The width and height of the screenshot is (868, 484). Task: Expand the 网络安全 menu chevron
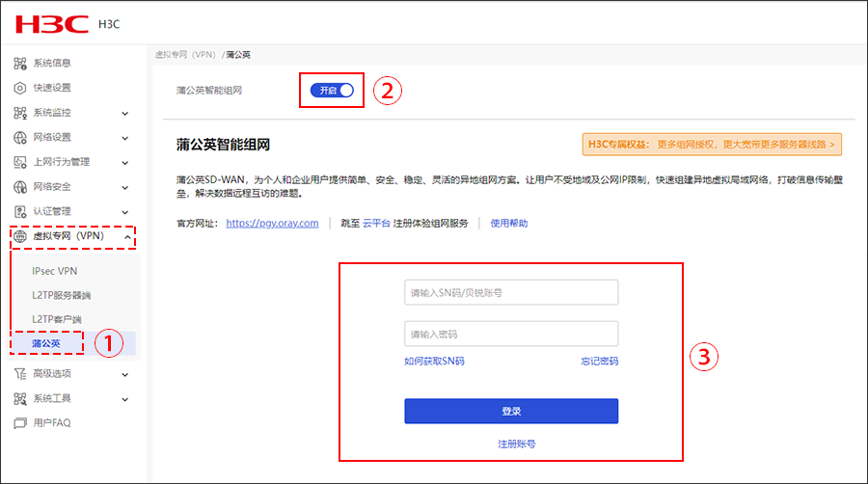point(125,187)
